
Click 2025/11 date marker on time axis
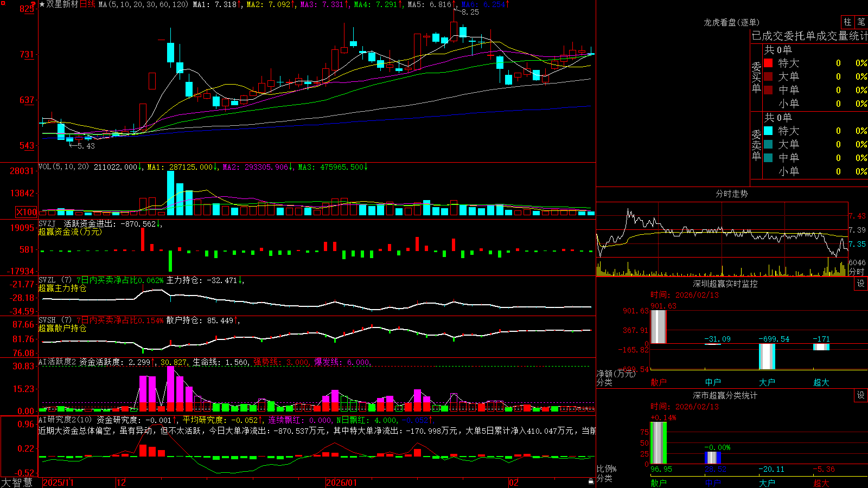coord(58,483)
